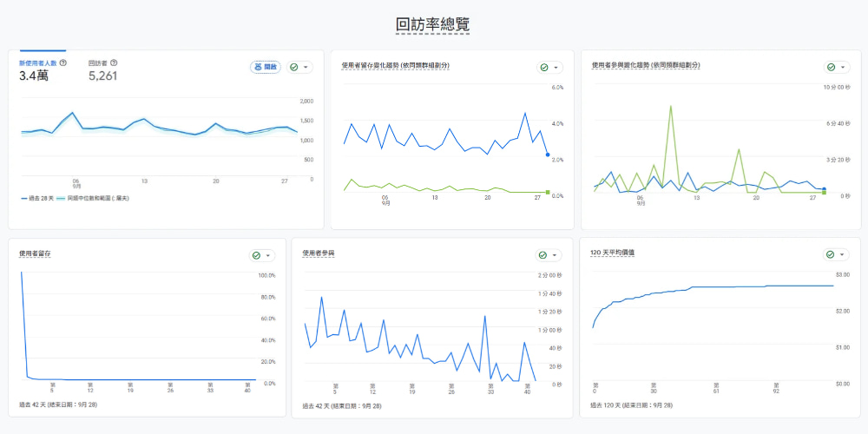Click the 10 分 00 秒 axis label

837,88
